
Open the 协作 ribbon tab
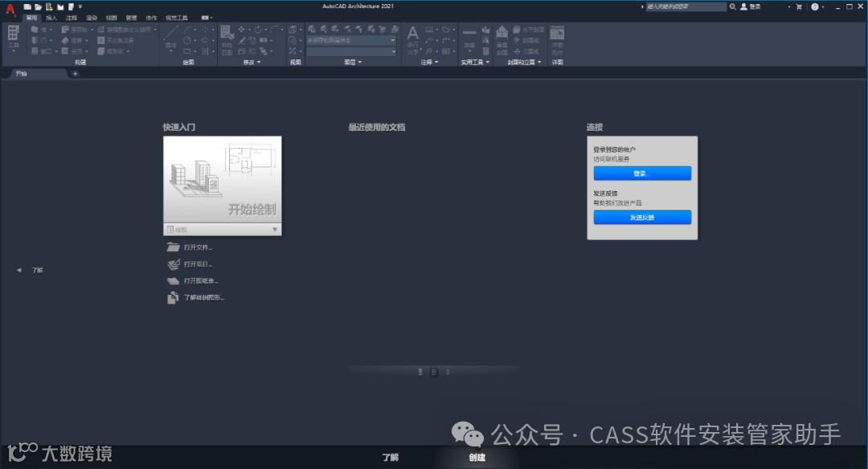(x=151, y=18)
